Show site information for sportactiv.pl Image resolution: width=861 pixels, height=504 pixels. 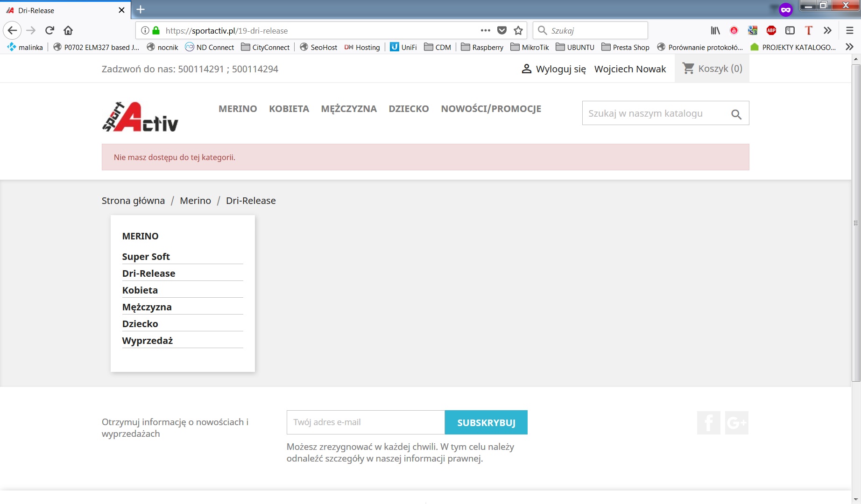point(145,31)
